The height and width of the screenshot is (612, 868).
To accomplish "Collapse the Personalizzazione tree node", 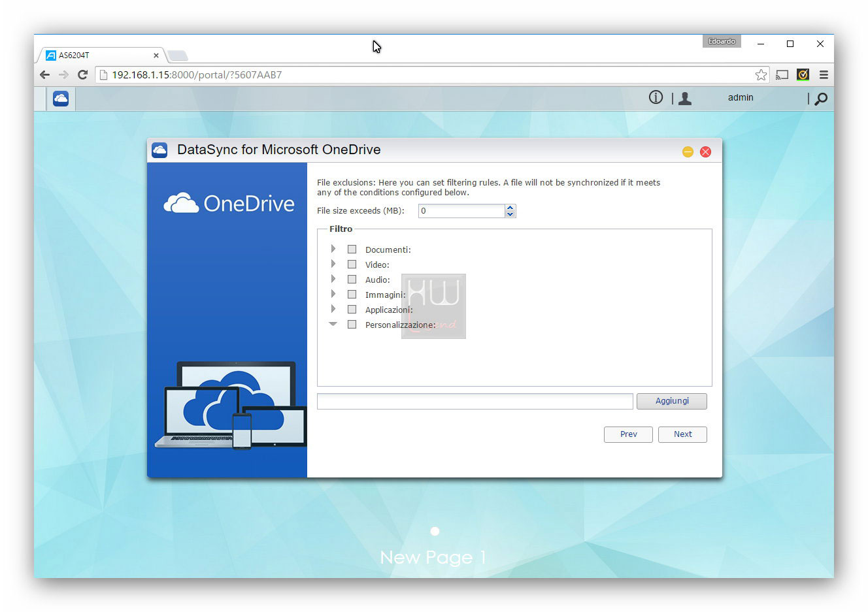I will (x=333, y=324).
